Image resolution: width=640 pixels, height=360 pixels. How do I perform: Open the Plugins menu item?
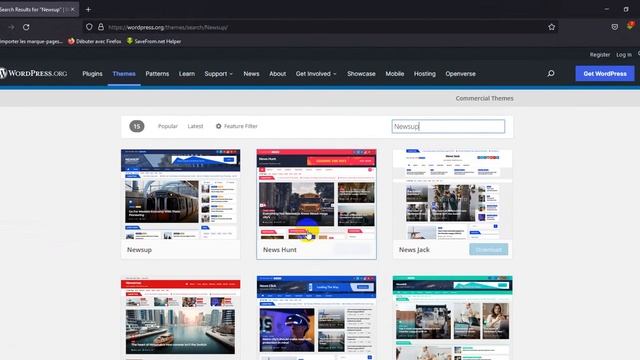point(92,74)
